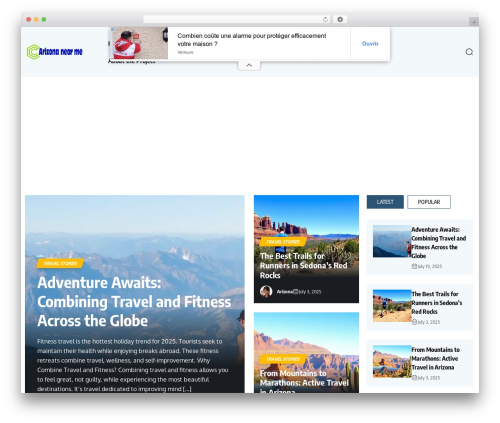Open Best Trails for Runners card title
The height and width of the screenshot is (423, 500).
304,266
